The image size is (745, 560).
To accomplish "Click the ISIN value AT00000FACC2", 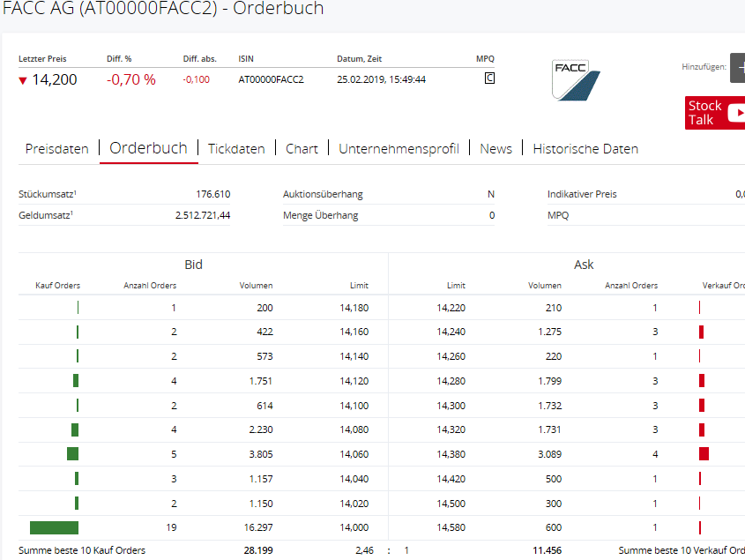I will click(x=271, y=79).
